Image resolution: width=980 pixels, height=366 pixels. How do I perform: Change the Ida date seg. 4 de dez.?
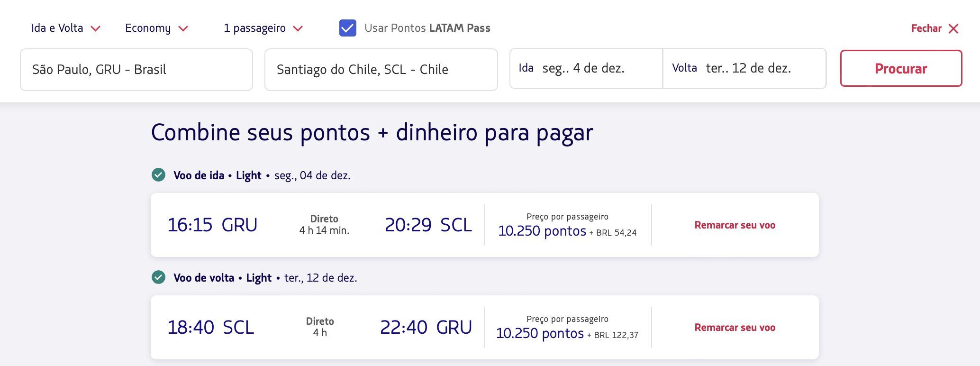586,68
